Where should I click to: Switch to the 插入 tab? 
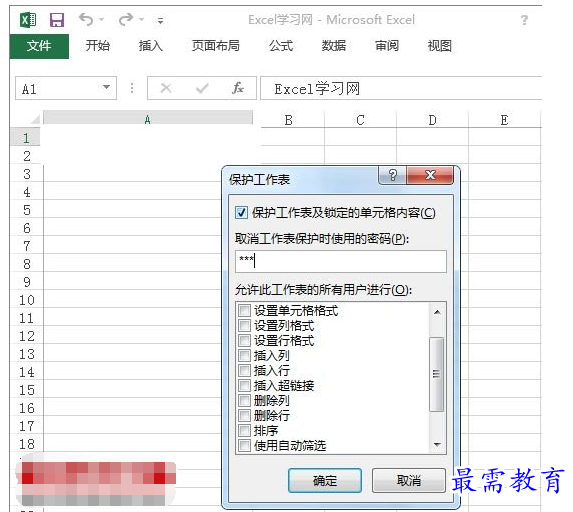pos(151,46)
